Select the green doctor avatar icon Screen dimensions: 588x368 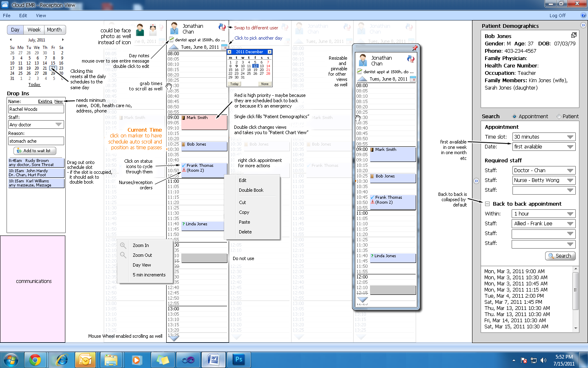click(x=140, y=30)
